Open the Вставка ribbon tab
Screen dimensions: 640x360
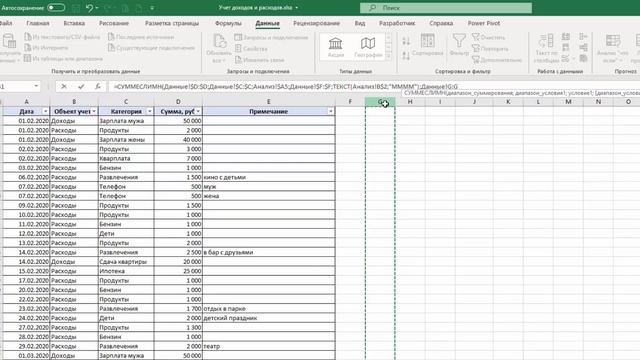(74, 23)
